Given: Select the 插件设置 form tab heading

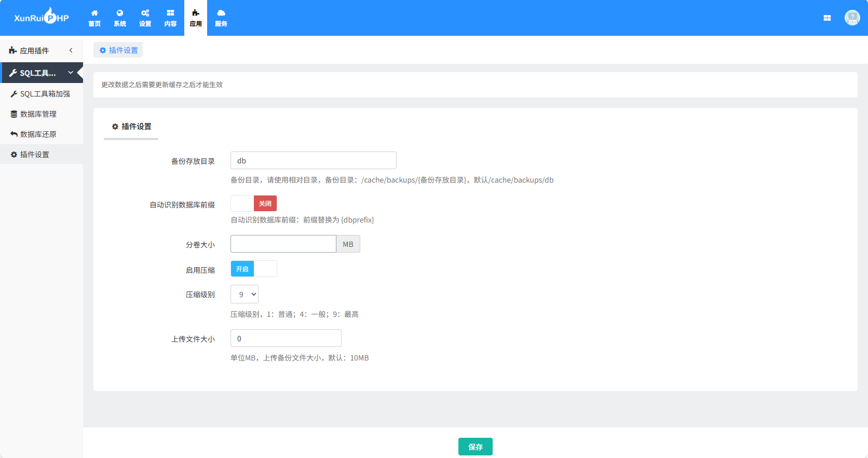Looking at the screenshot, I should click(131, 127).
